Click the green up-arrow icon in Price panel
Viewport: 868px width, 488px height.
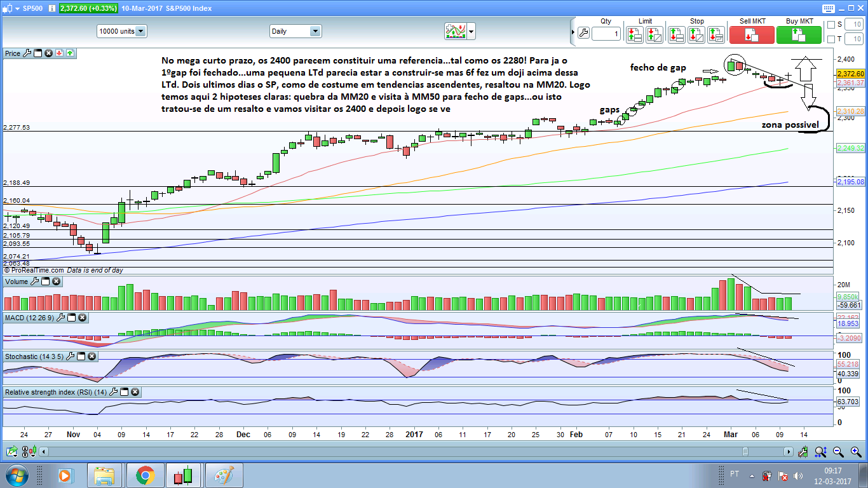coord(70,53)
